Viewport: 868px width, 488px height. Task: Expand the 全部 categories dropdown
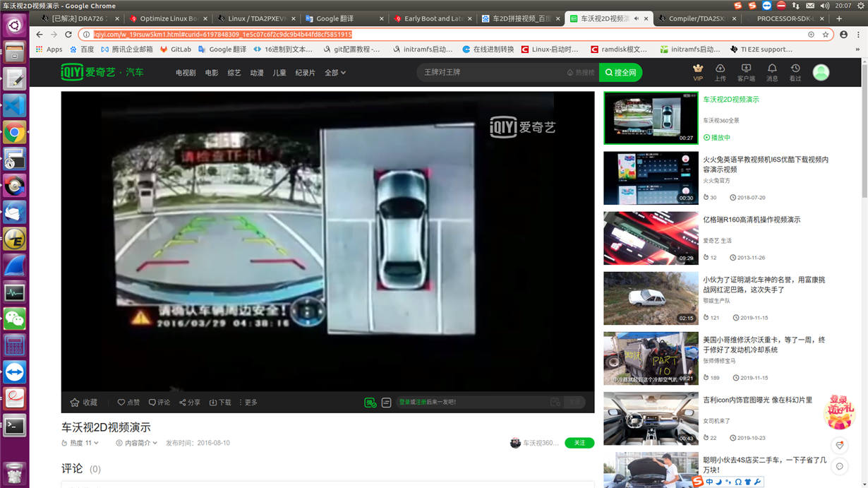coord(334,73)
